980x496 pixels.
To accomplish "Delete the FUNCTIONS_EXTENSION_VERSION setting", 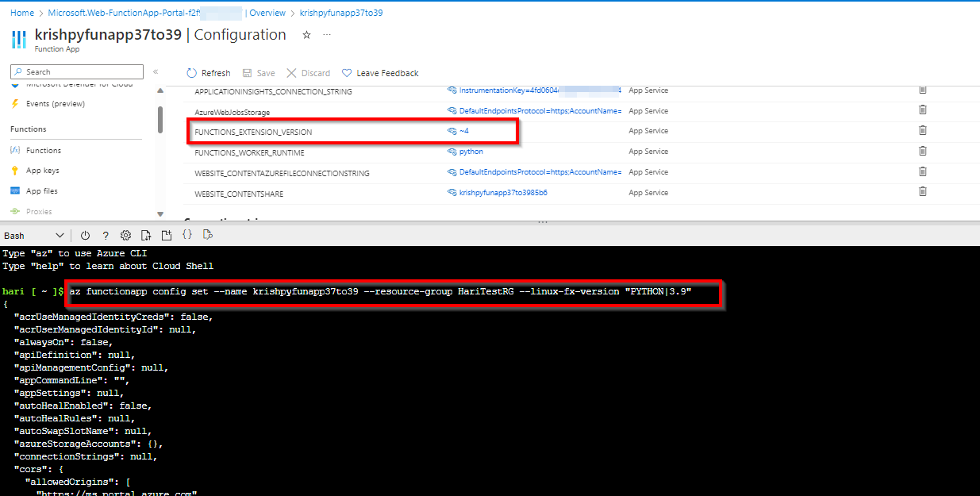I will pos(923,130).
